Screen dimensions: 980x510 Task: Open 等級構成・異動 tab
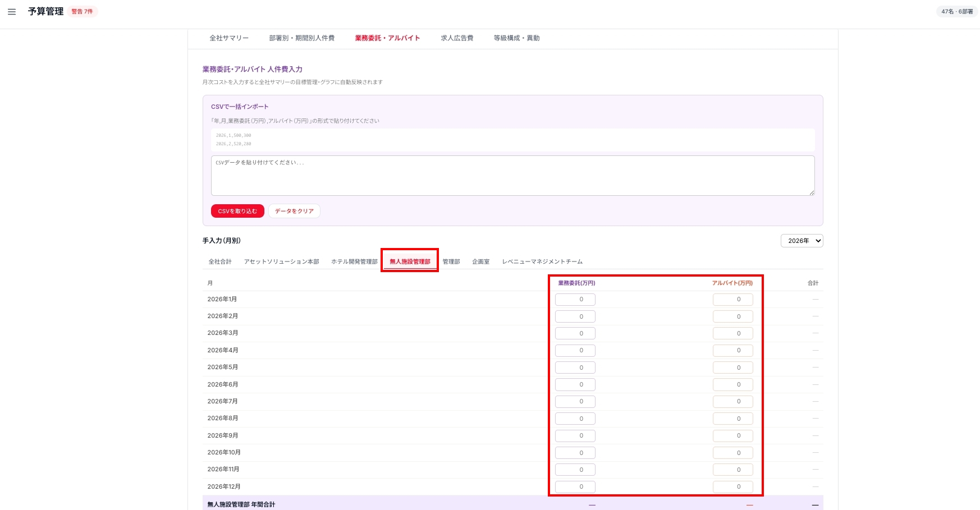(x=516, y=38)
